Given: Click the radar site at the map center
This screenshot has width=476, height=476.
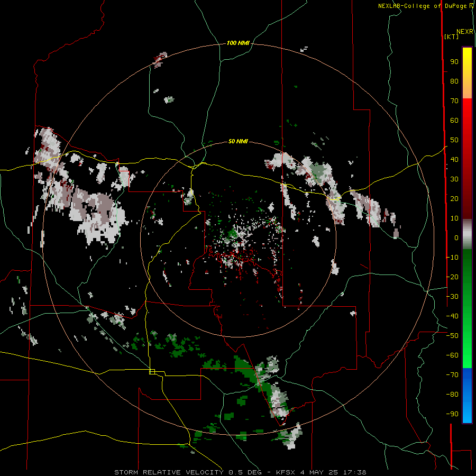Looking at the screenshot, I should point(239,239).
